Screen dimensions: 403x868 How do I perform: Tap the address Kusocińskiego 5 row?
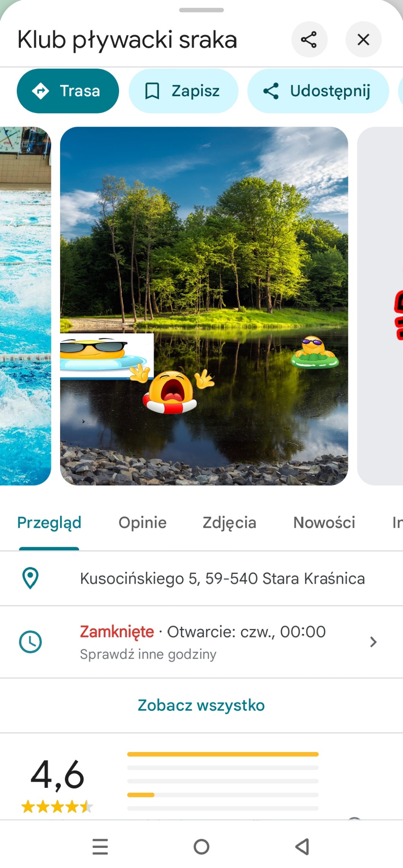[x=201, y=578]
